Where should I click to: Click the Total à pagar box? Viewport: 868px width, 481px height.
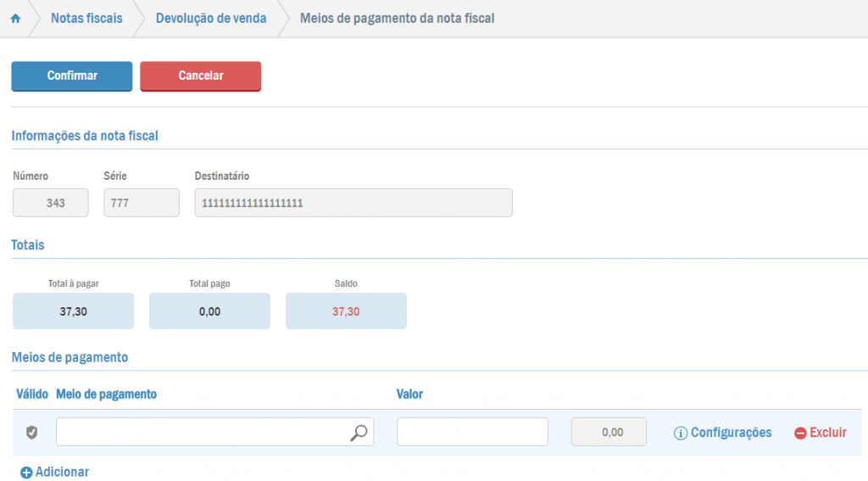pyautogui.click(x=73, y=311)
